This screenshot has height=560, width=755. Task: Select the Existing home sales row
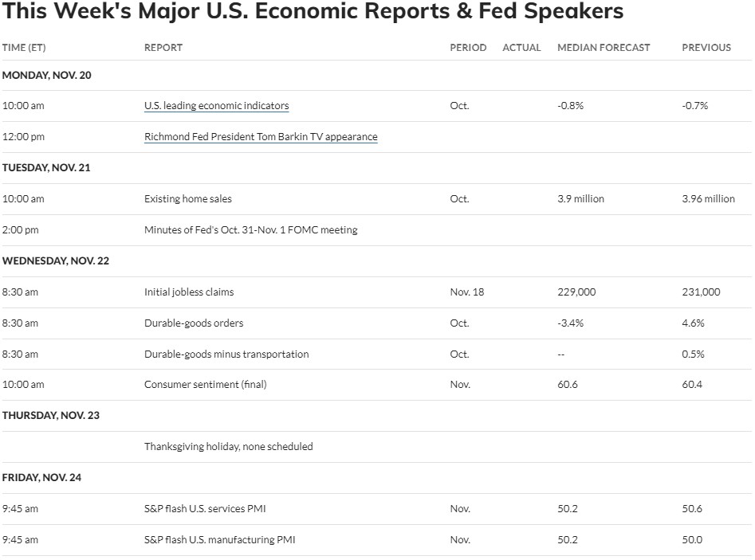[376, 198]
